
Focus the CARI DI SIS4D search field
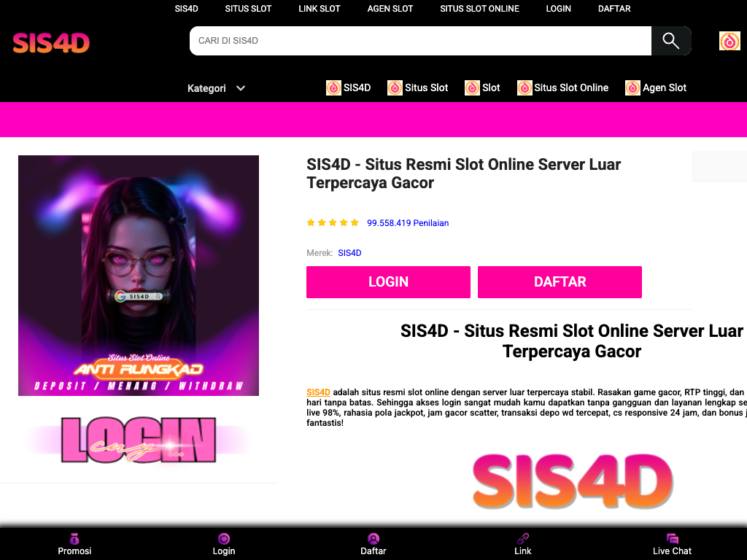(x=420, y=41)
